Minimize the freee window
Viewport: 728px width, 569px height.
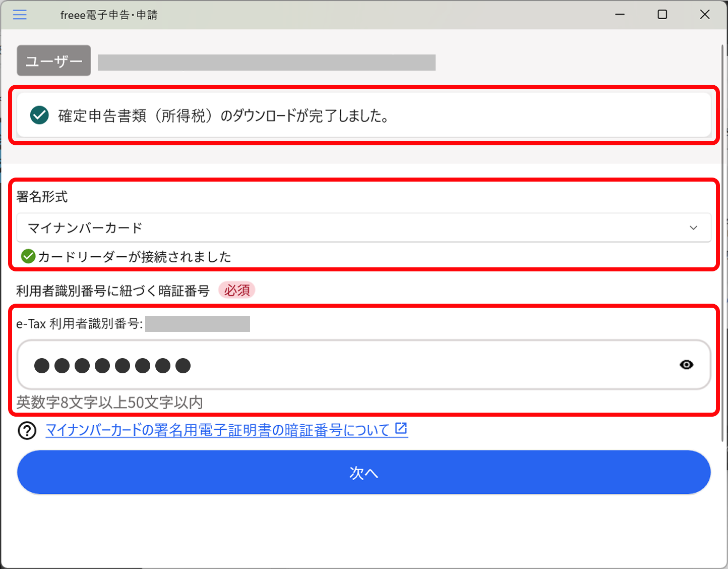click(x=620, y=15)
